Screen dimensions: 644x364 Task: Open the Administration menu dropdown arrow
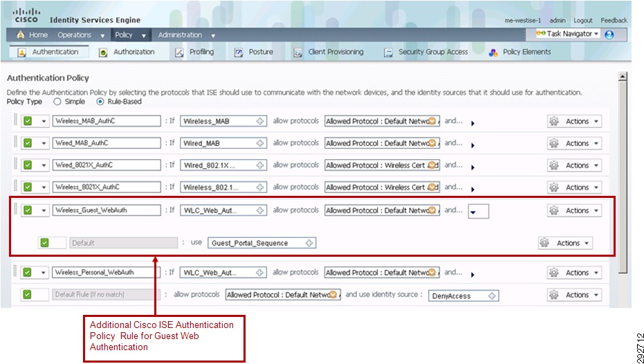pyautogui.click(x=213, y=36)
